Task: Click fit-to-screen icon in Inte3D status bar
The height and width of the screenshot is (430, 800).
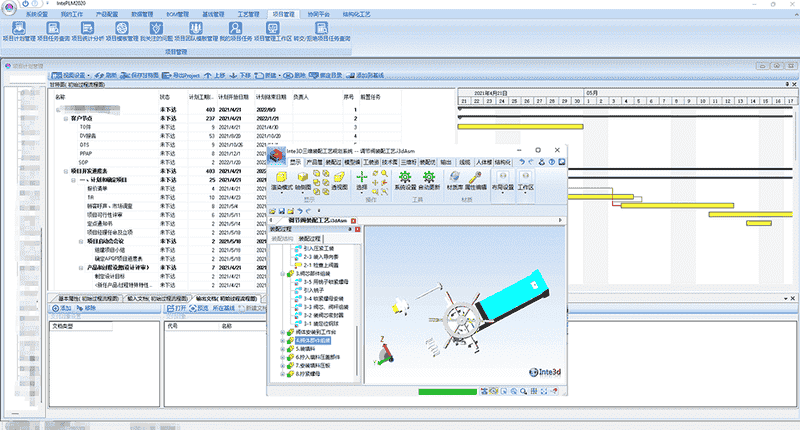Action: 543,391
